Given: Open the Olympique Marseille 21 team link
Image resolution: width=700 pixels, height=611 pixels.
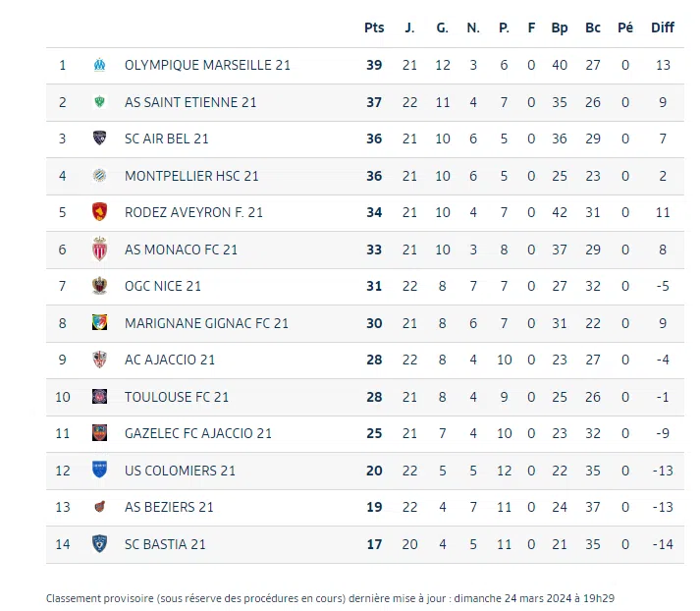Looking at the screenshot, I should tap(207, 65).
